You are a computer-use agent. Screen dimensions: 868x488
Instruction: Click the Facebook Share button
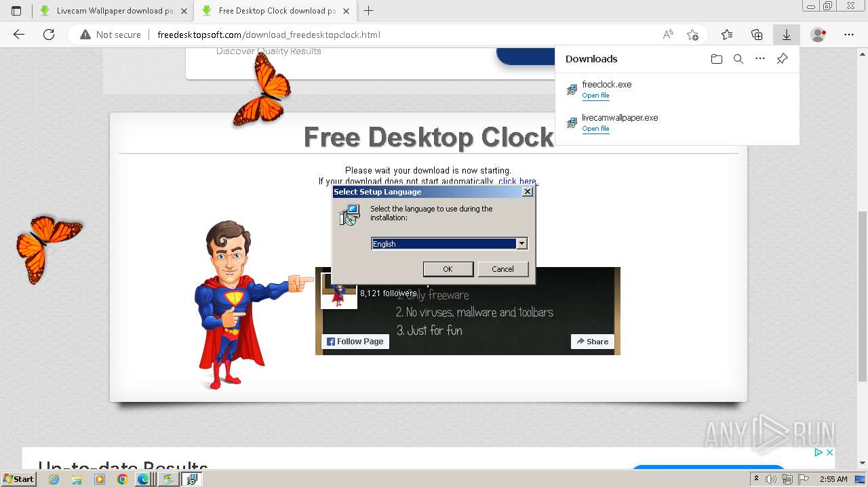point(593,342)
